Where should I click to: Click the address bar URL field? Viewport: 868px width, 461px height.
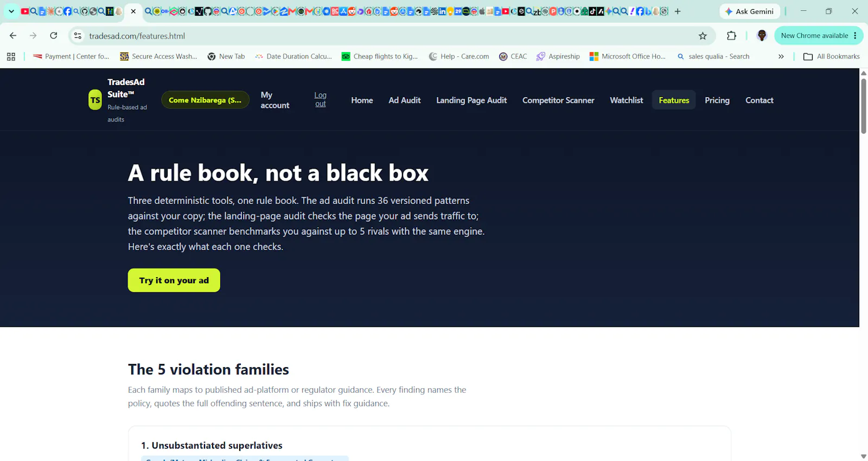391,36
